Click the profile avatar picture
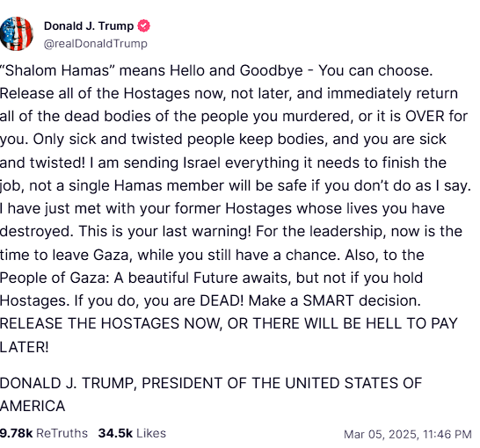Screen dimensions: 480x448 [x=16, y=33]
